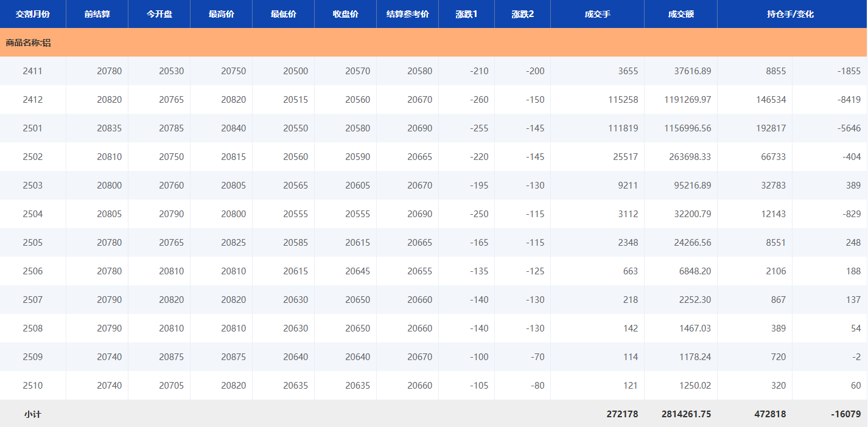The height and width of the screenshot is (427, 868).
Task: Click the 前结算 column header
Action: (97, 14)
